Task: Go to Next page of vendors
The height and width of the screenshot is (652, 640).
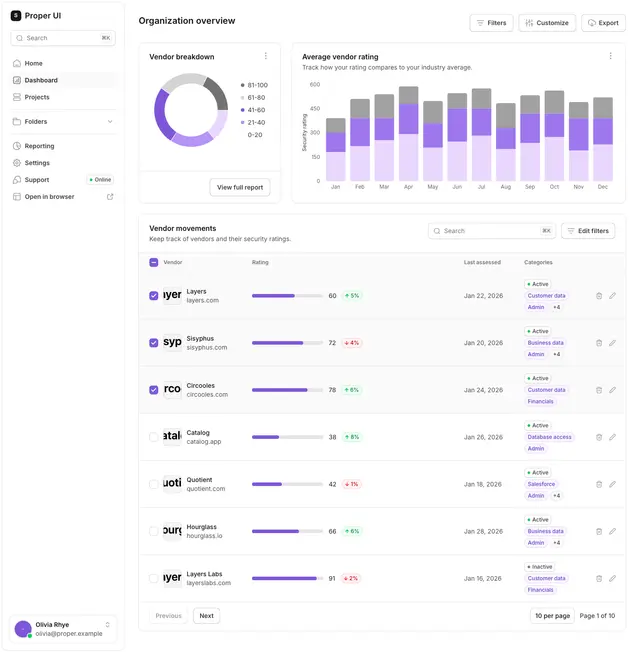Action: tap(206, 616)
